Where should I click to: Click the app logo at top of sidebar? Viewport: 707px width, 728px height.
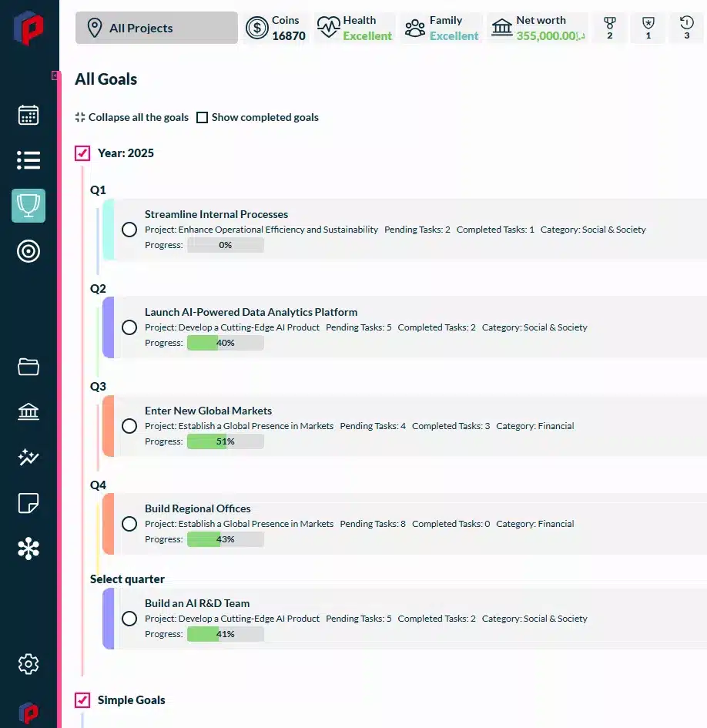pyautogui.click(x=28, y=28)
